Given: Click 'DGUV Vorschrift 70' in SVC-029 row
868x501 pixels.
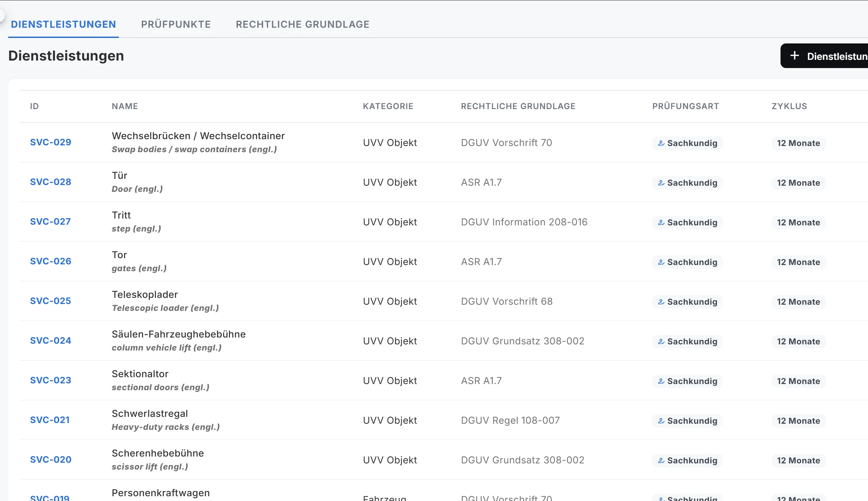Looking at the screenshot, I should (506, 143).
